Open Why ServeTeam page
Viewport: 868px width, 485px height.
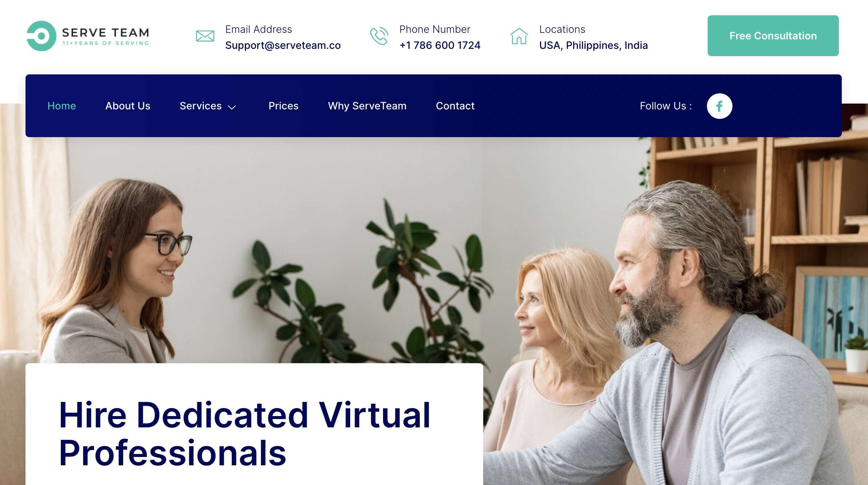point(367,106)
